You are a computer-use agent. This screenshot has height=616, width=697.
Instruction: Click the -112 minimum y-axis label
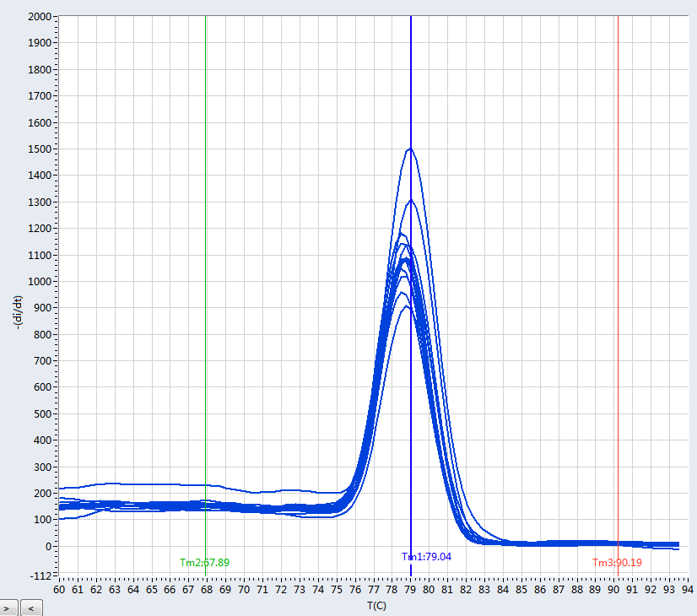tap(41, 575)
